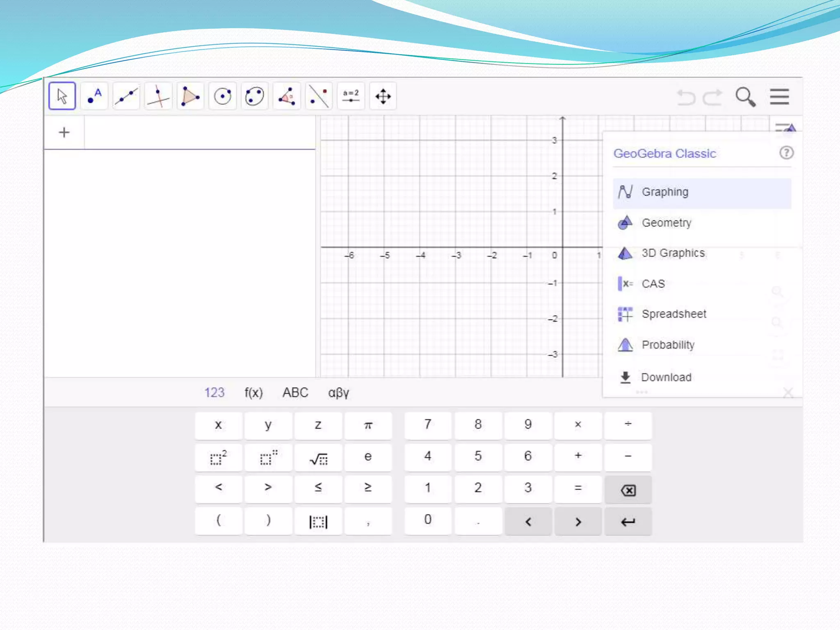Switch keyboard to ABC tab
The width and height of the screenshot is (840, 630).
295,393
